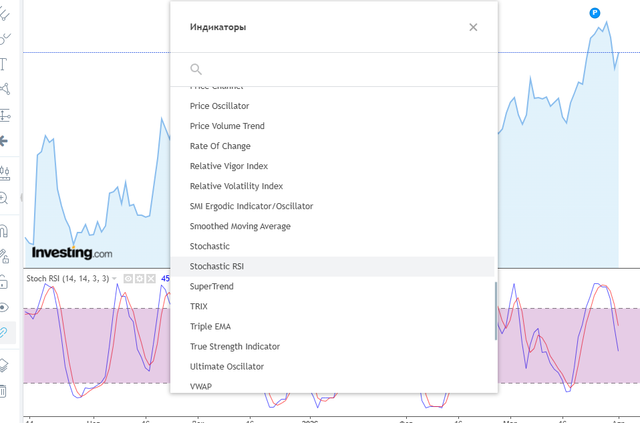
Task: Open Stoch RSI settings gear
Action: click(x=140, y=278)
